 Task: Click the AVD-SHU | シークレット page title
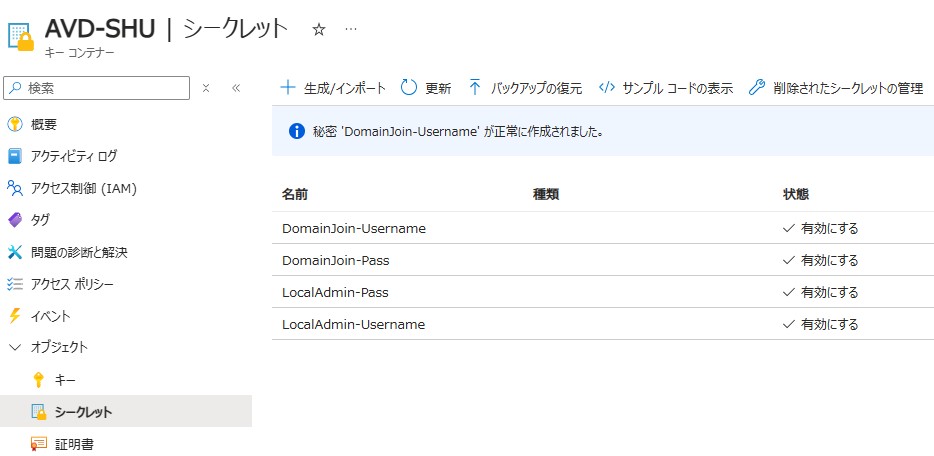click(x=166, y=29)
